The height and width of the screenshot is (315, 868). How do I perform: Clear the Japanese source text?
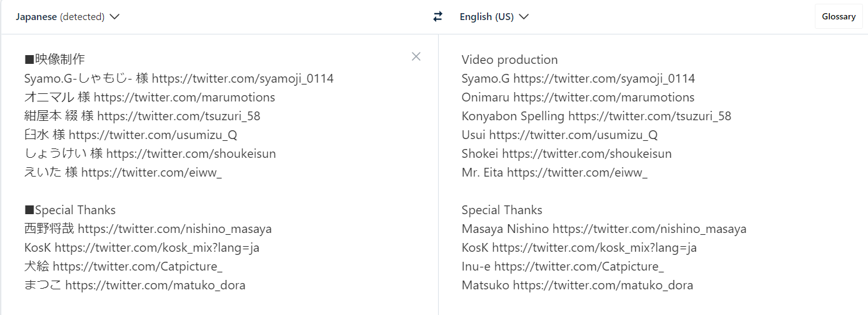coord(416,56)
